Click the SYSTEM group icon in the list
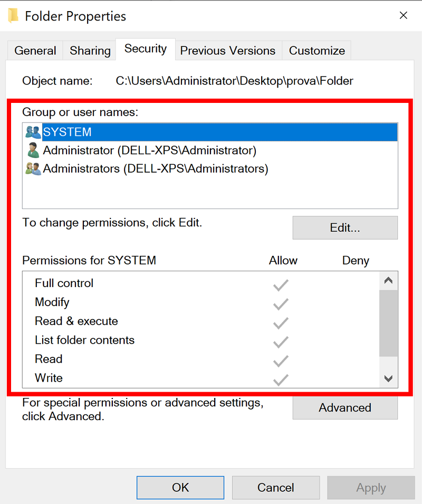 33,132
